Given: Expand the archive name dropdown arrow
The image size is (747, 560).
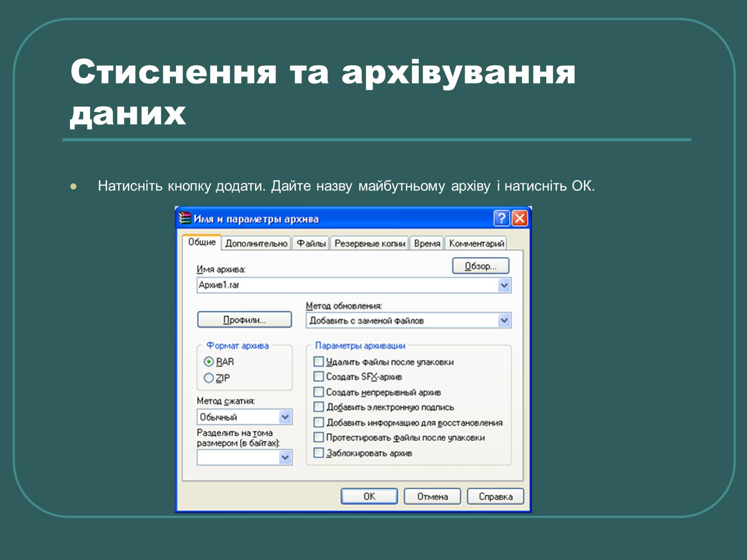Looking at the screenshot, I should pyautogui.click(x=504, y=285).
